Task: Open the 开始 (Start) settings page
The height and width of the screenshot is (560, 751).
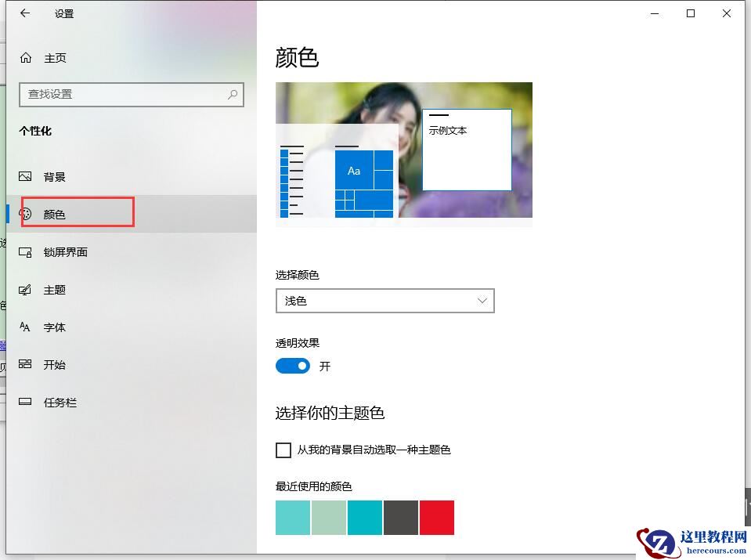Action: 53,364
